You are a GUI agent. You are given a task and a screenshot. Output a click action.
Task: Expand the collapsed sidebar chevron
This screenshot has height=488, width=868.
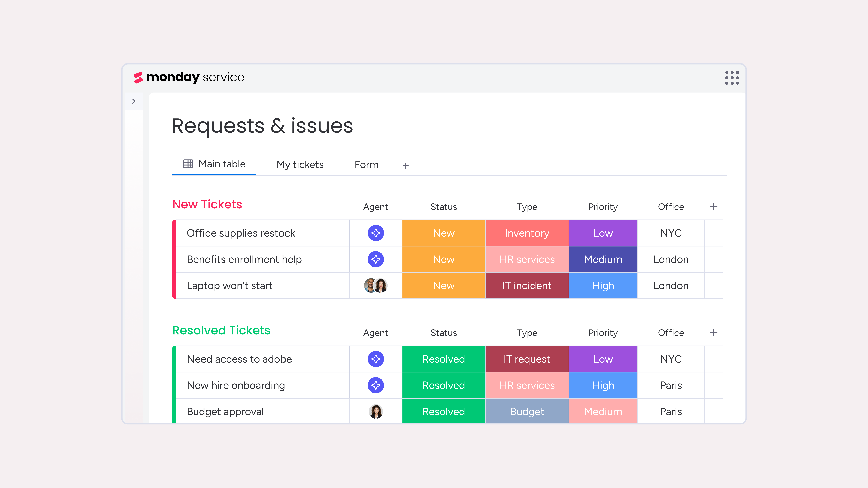tap(134, 101)
